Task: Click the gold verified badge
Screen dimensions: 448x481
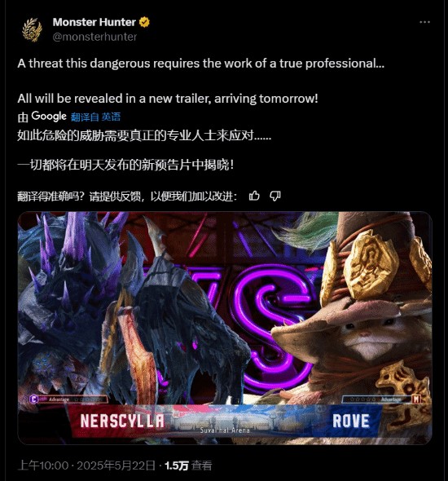Action: (144, 22)
